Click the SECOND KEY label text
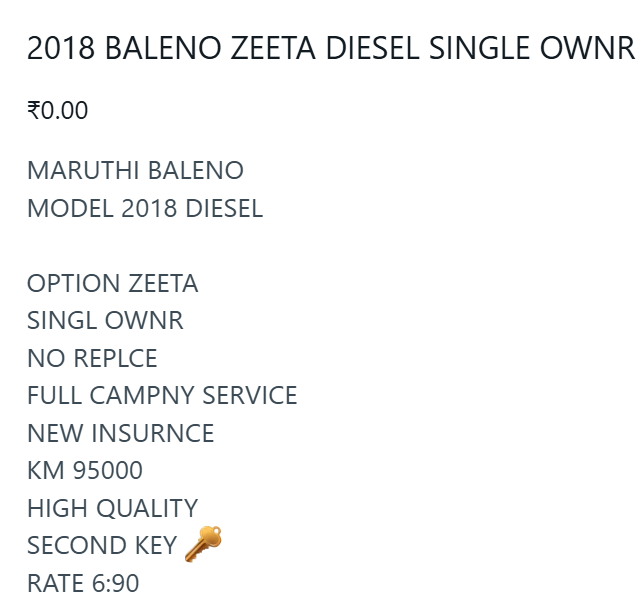Viewport: 642px width, 607px height. (x=102, y=545)
